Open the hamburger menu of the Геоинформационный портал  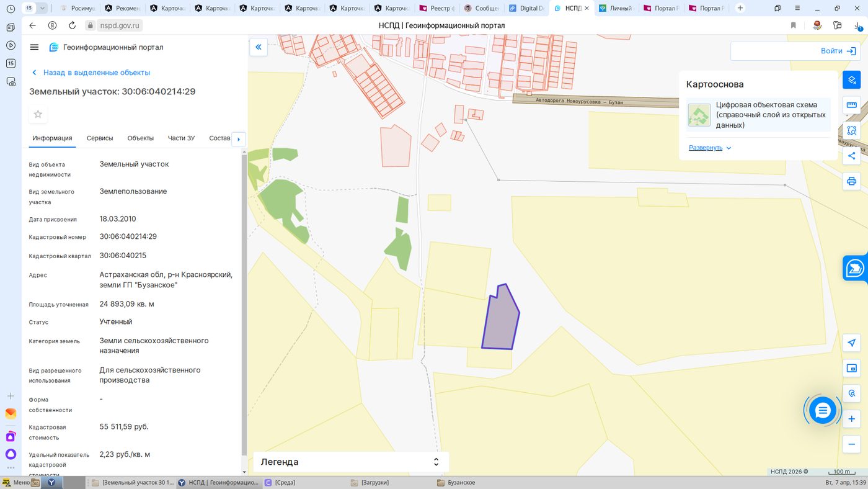pyautogui.click(x=34, y=47)
